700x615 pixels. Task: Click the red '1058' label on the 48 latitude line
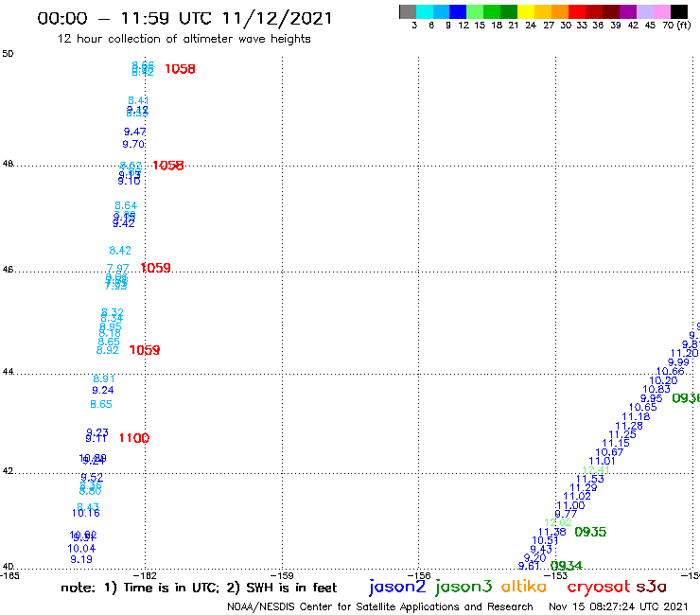[x=167, y=166]
